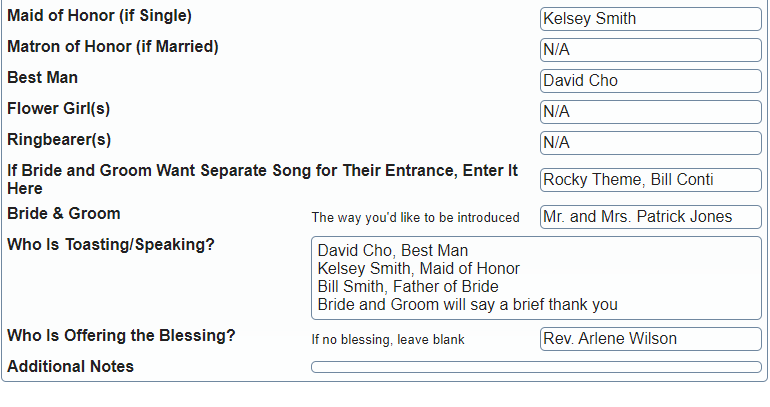This screenshot has height=407, width=770.
Task: Click the empty Additional Notes field
Action: [x=536, y=367]
